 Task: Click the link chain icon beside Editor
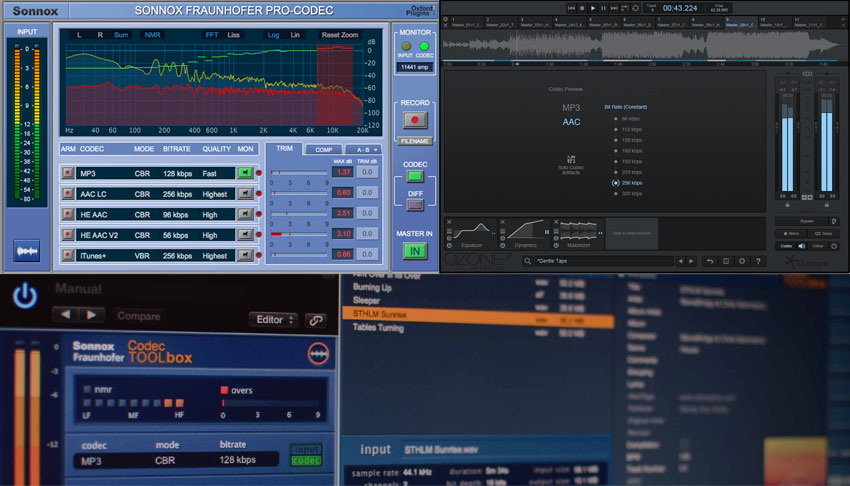316,320
